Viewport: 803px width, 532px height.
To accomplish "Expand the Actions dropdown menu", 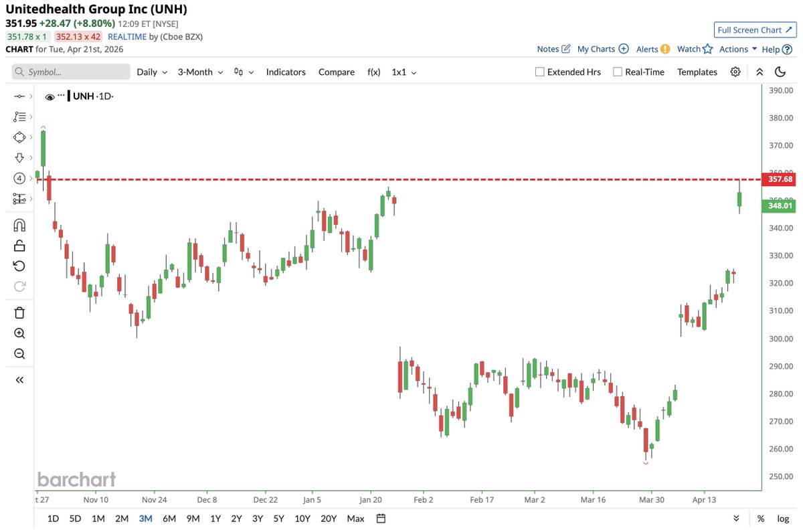I will (x=738, y=49).
